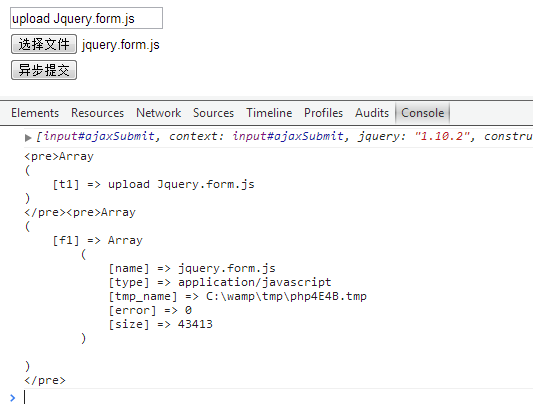
Task: Open the Network panel tab
Action: coord(158,113)
